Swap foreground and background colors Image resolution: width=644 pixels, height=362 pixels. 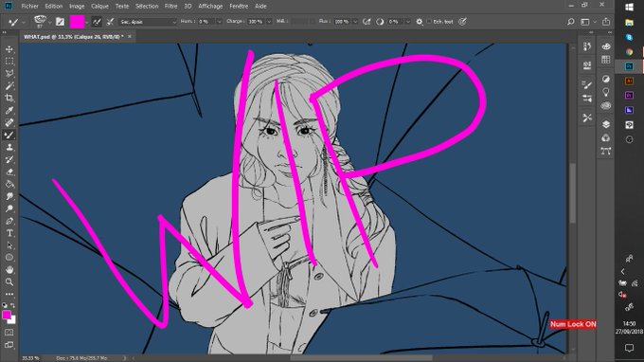tap(13, 305)
